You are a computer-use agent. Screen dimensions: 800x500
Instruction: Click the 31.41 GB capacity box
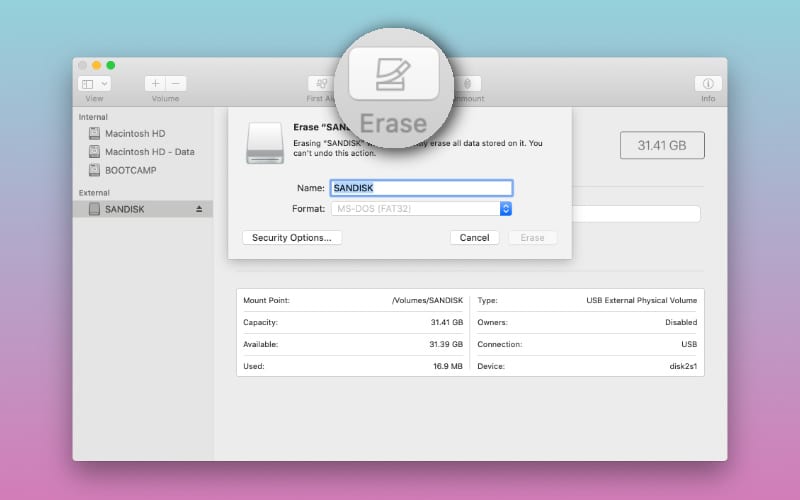click(x=662, y=145)
